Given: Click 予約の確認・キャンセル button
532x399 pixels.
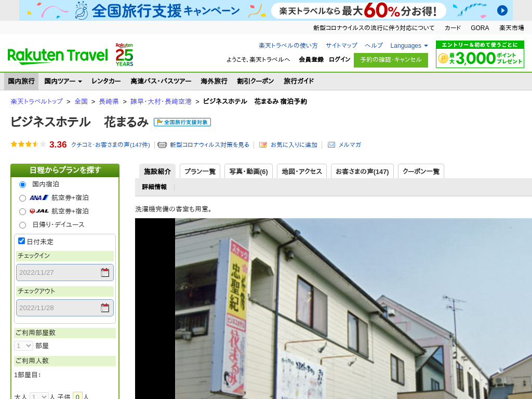Looking at the screenshot, I should [x=391, y=60].
